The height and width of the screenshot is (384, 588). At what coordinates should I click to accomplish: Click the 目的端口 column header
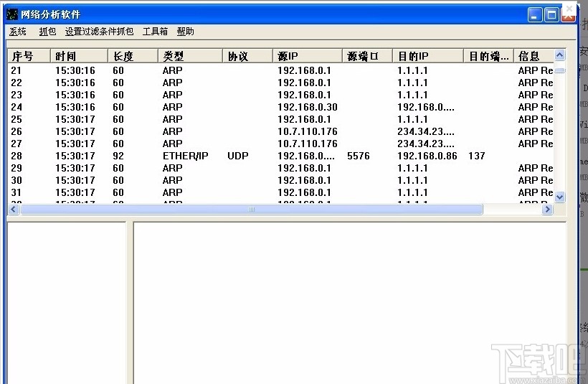(488, 56)
